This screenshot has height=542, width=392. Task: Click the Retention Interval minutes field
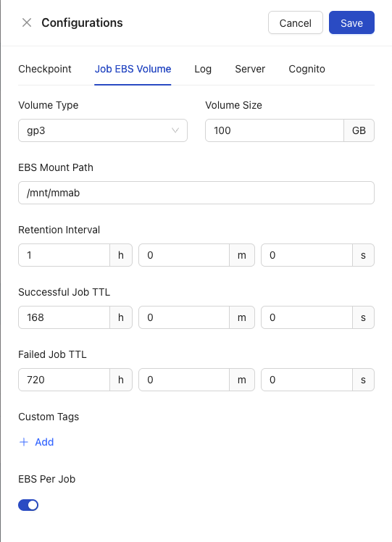(x=184, y=255)
